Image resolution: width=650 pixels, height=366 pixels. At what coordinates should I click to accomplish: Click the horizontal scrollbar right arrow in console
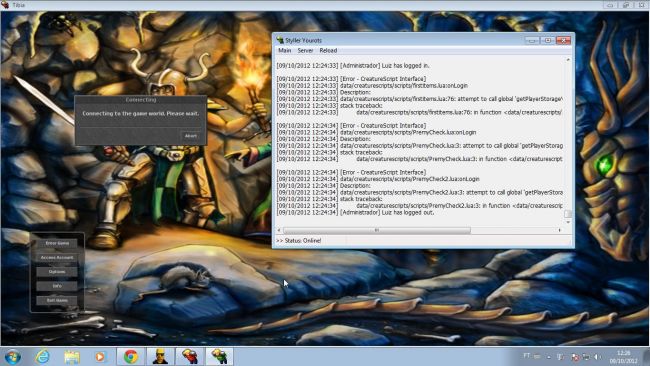[x=559, y=230]
